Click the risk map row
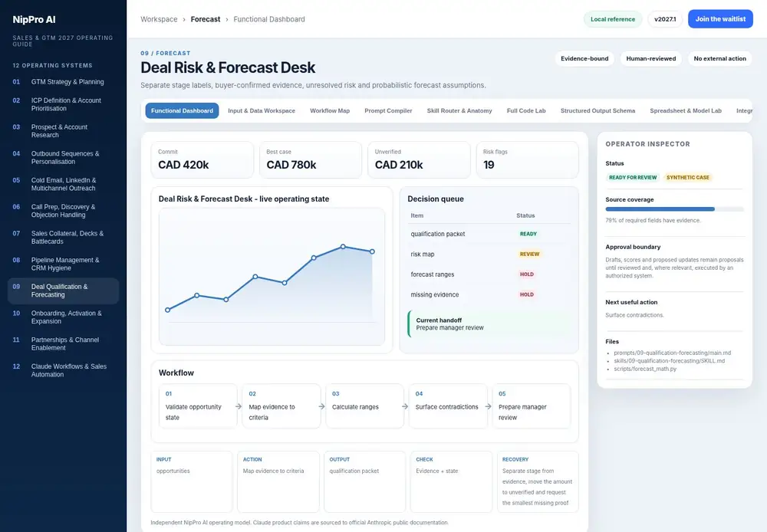This screenshot has width=767, height=532. coord(489,255)
